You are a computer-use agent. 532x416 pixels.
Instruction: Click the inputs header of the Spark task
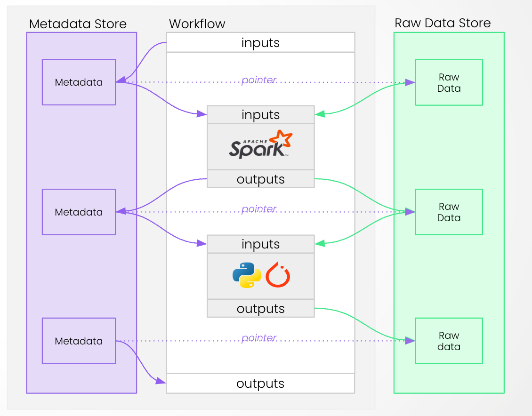click(260, 115)
